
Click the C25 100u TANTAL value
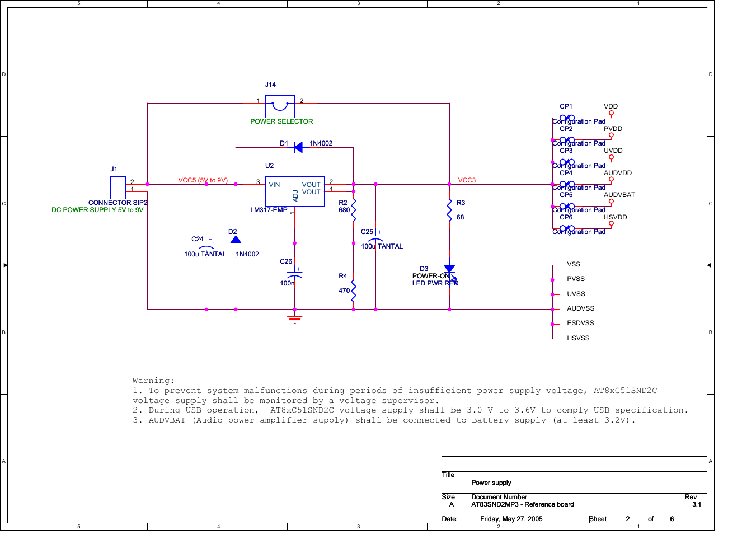382,246
